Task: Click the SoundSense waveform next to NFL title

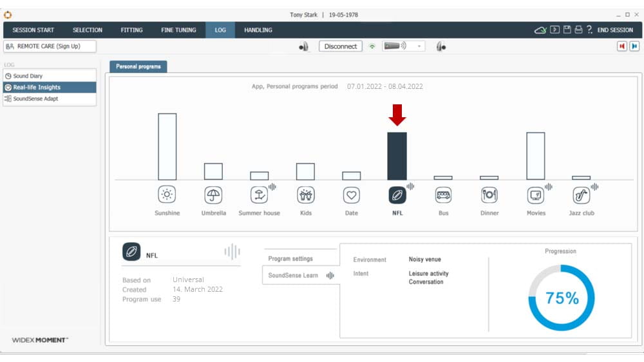Action: click(x=232, y=251)
